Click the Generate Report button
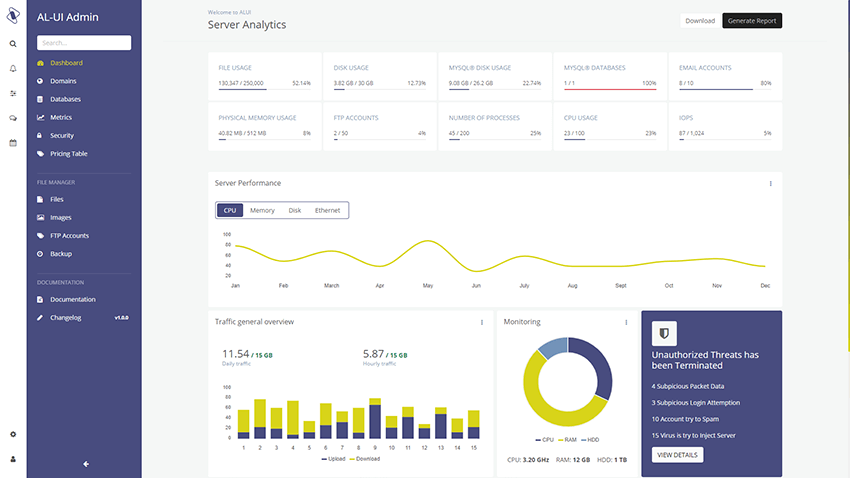 [x=752, y=21]
